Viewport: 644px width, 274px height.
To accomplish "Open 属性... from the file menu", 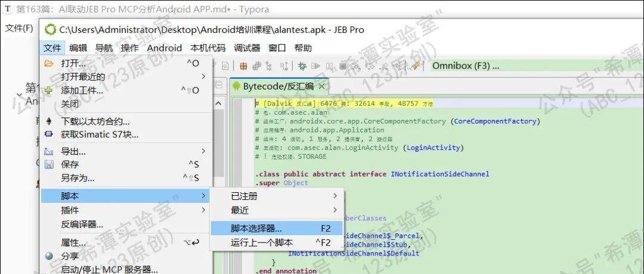I will pos(126,243).
